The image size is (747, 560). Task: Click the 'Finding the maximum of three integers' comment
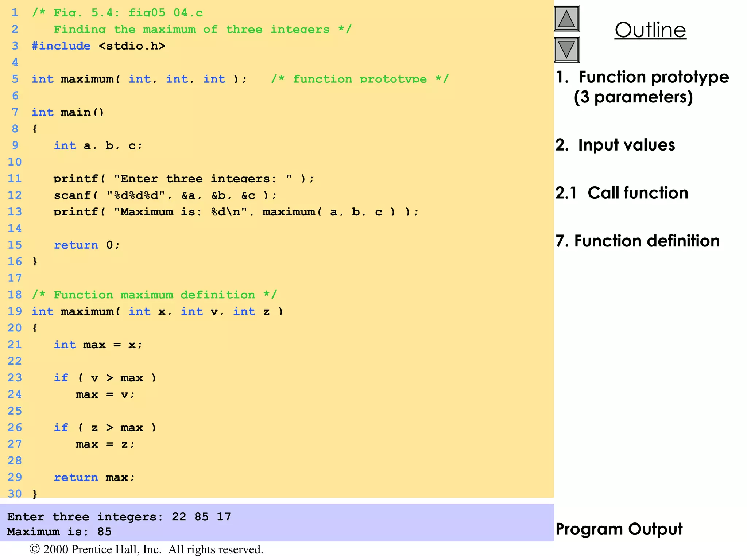click(203, 29)
